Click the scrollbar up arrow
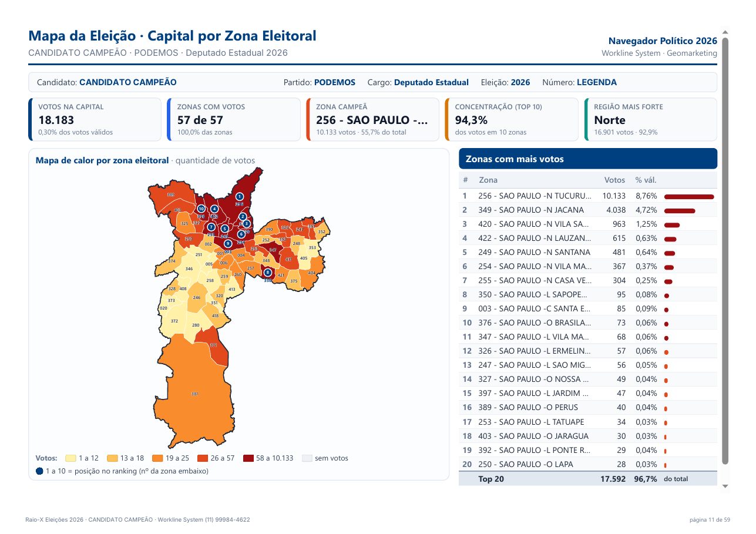 725,32
